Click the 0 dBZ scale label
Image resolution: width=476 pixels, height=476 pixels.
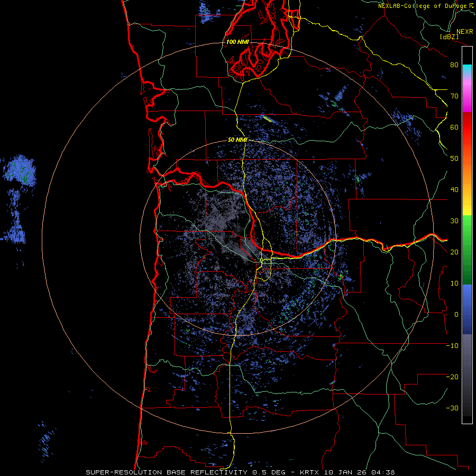point(456,315)
